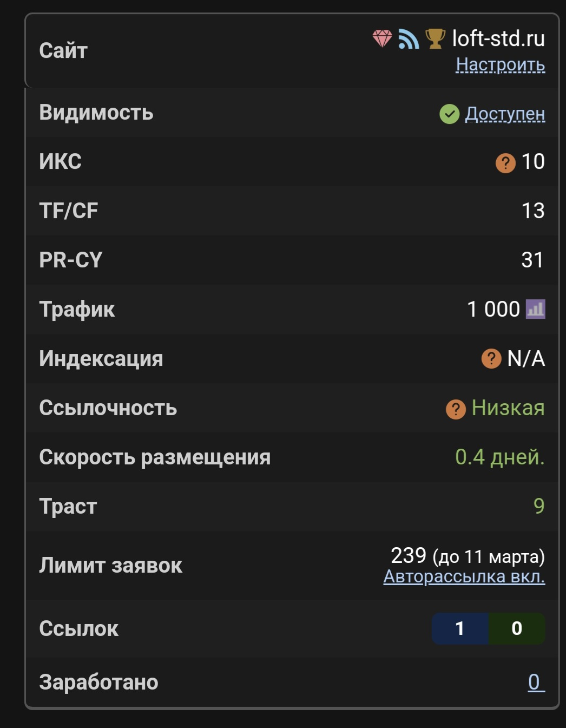The width and height of the screenshot is (566, 728).
Task: Click the Ссылочность question mark icon
Action: pyautogui.click(x=456, y=409)
